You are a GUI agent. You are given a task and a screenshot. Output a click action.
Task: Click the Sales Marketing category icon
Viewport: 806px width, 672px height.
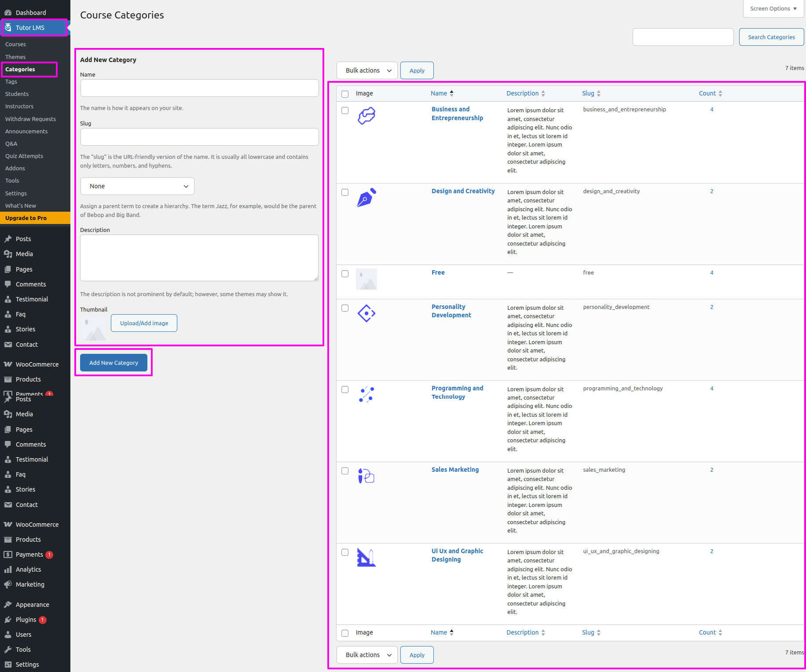[x=366, y=476]
